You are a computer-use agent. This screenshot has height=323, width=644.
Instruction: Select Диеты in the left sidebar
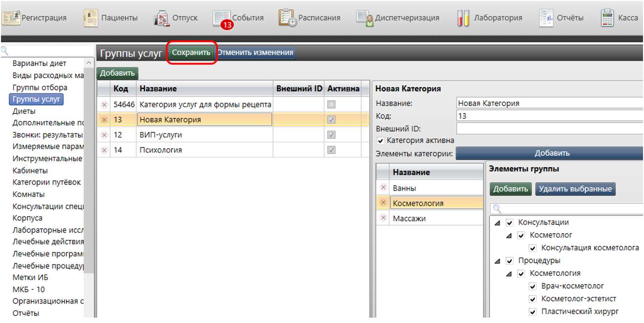[24, 111]
